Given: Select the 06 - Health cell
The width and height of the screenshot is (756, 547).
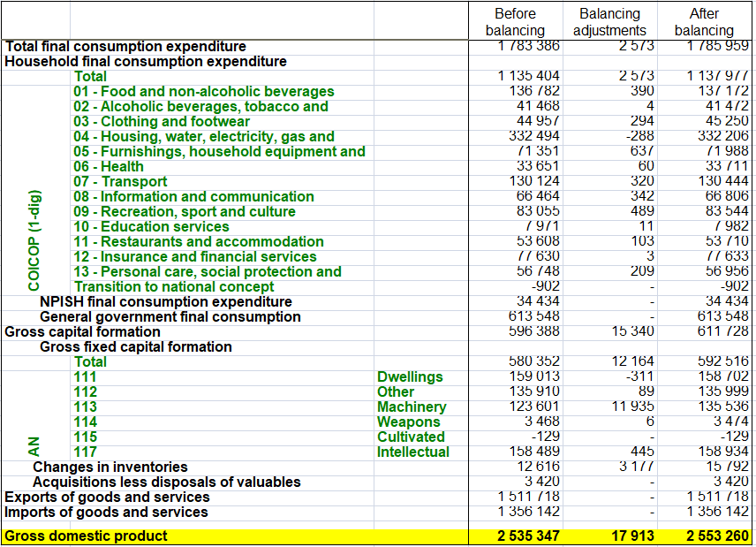Looking at the screenshot, I should (x=109, y=166).
